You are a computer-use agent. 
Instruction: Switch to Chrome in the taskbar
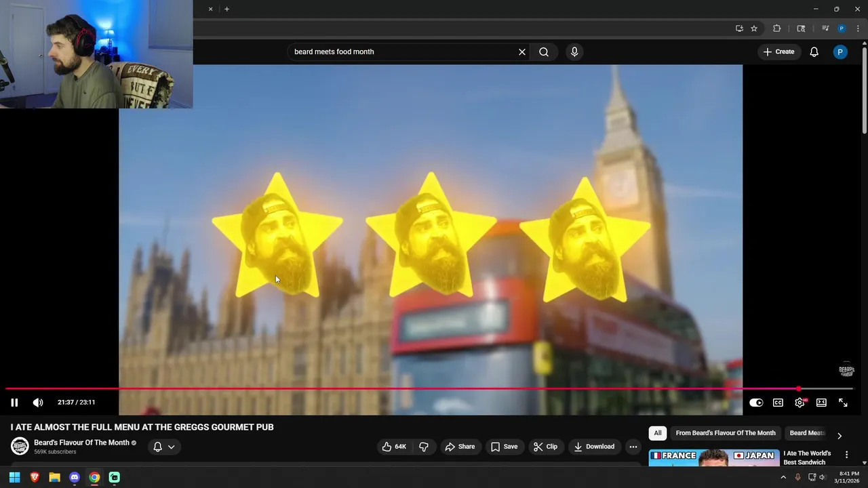click(x=94, y=477)
